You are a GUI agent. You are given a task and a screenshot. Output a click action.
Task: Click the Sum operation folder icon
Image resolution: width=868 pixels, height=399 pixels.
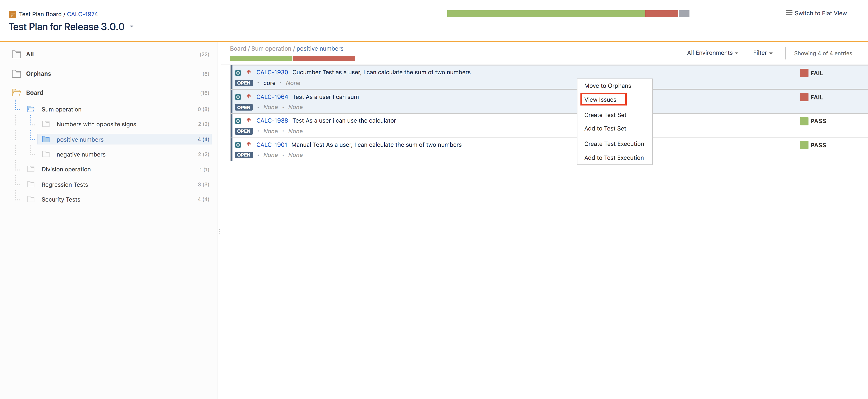pos(31,109)
